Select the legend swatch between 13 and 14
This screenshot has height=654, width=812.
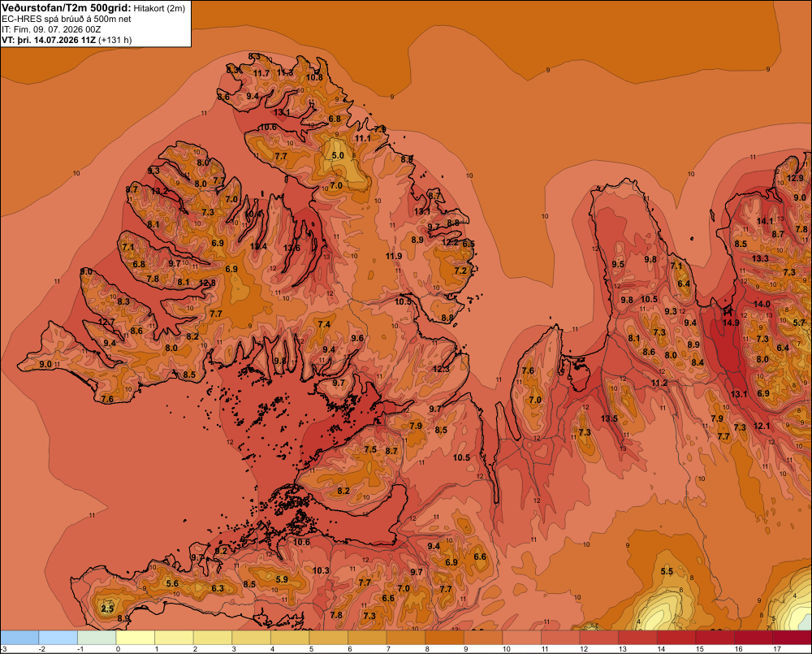tap(637, 638)
